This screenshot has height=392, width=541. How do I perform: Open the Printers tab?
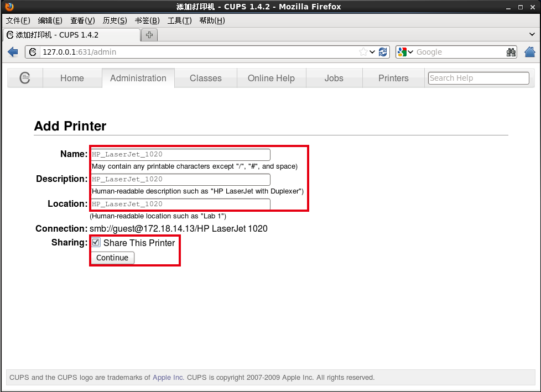tap(393, 79)
